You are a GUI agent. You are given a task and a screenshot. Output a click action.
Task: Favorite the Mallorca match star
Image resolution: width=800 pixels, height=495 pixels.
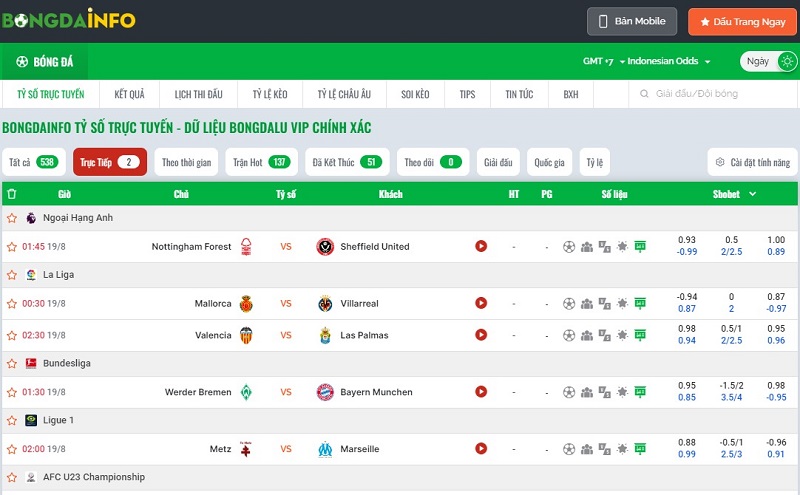[12, 304]
